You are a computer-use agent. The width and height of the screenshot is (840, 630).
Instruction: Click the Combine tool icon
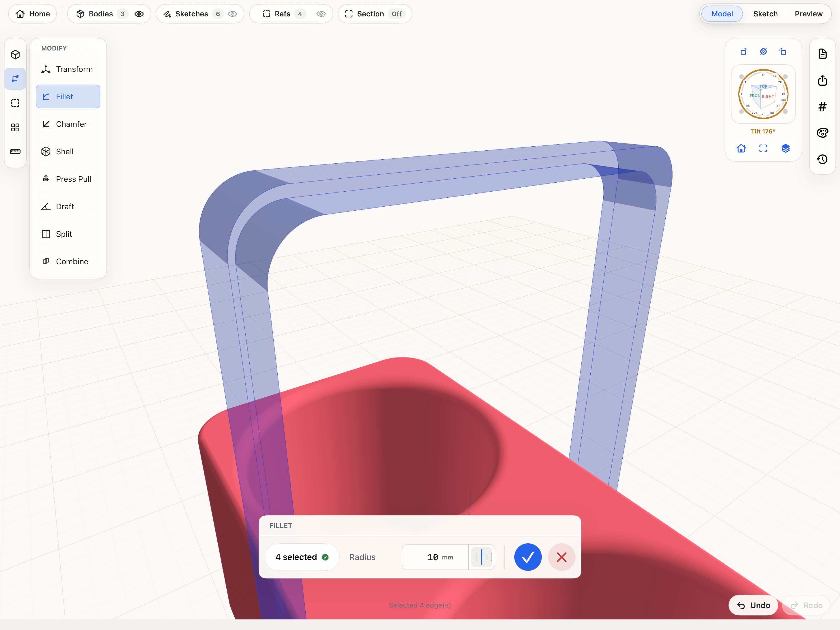click(x=46, y=261)
